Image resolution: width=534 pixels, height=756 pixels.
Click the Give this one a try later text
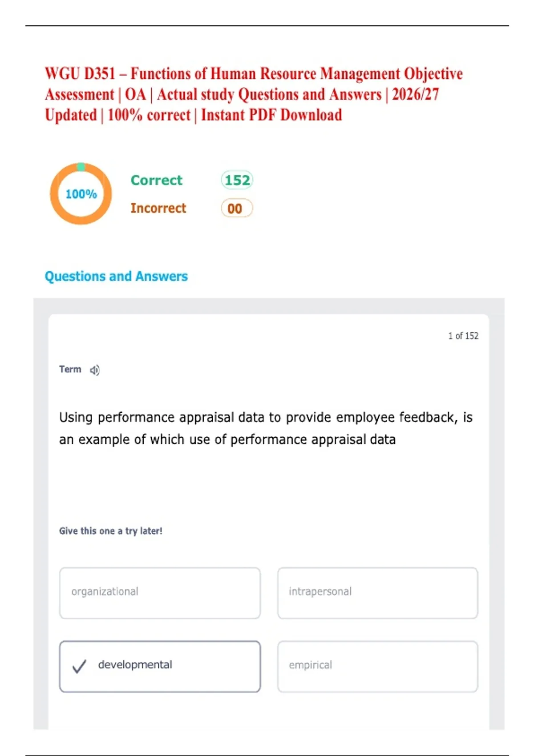[111, 531]
